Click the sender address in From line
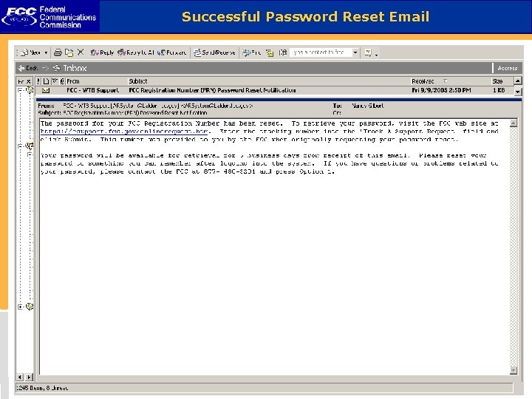This screenshot has width=532, height=399. (x=158, y=106)
